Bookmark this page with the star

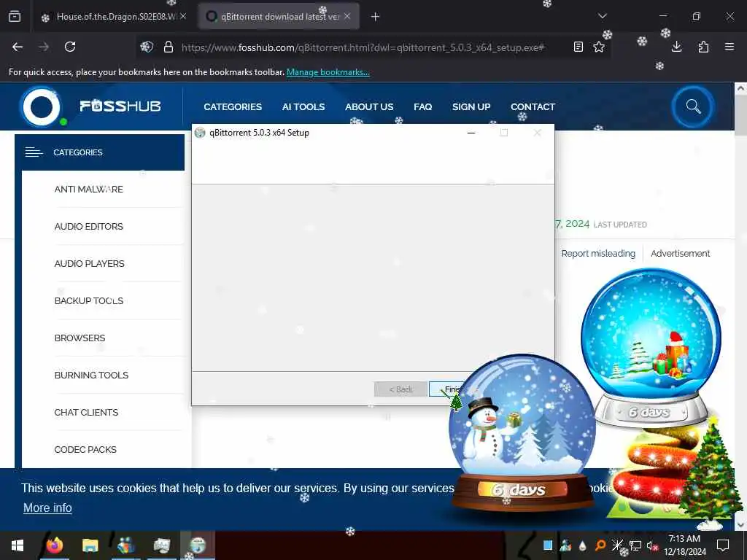[599, 47]
